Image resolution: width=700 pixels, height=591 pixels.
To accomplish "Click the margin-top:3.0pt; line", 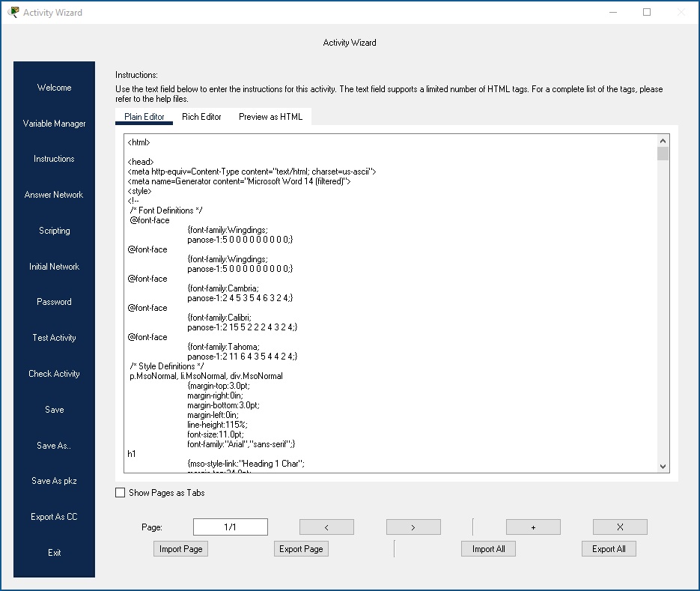I will pyautogui.click(x=219, y=386).
